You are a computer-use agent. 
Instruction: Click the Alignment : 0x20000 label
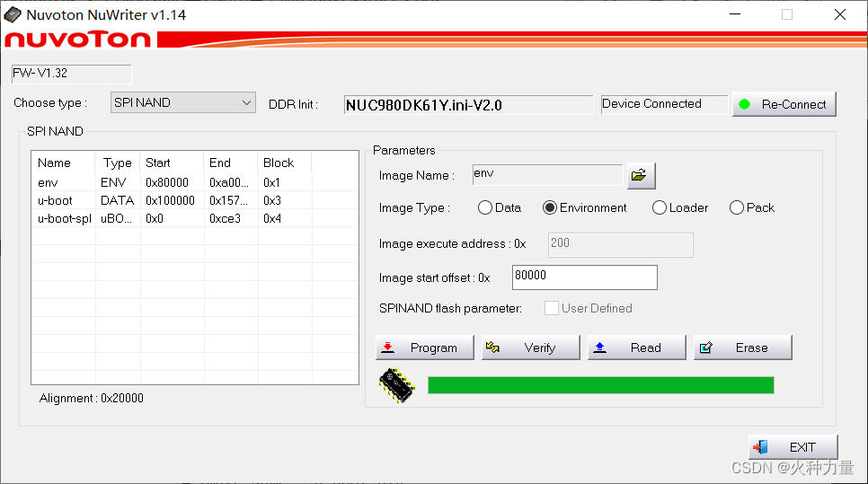pos(92,399)
